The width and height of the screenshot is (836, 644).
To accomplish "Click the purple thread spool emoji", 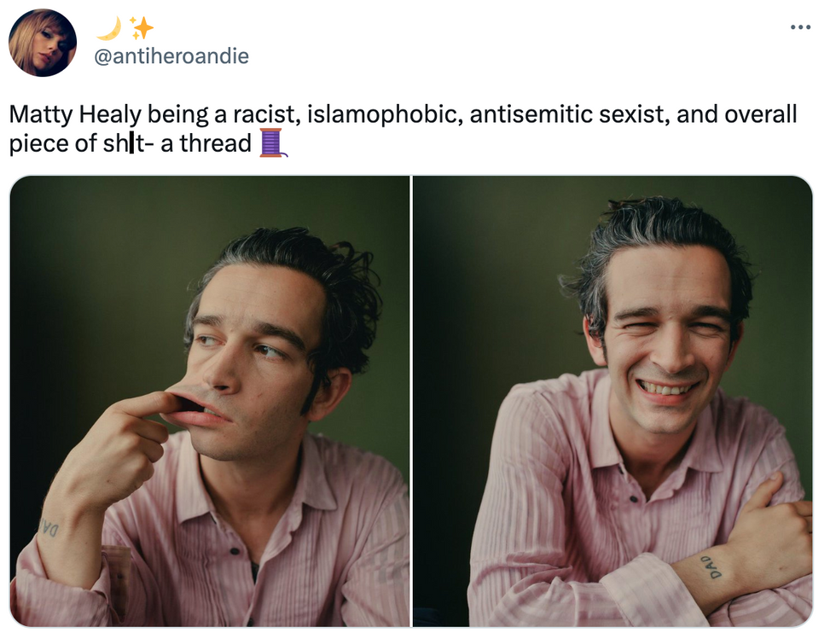I will pos(274,143).
